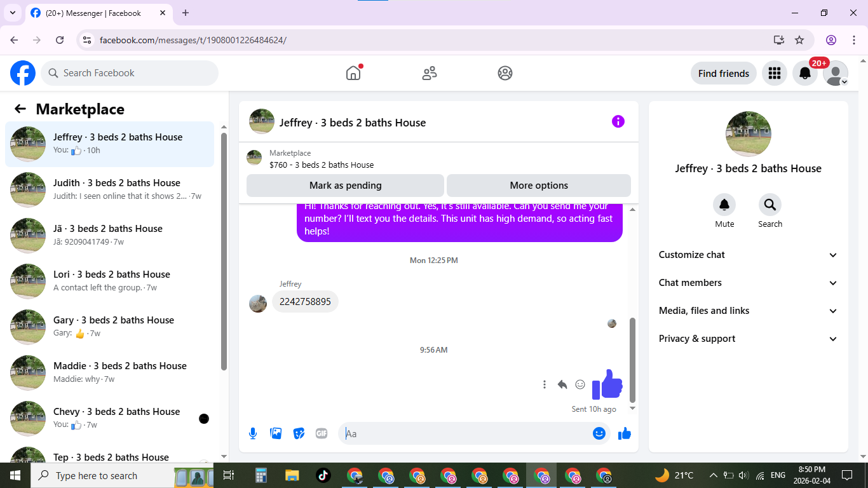
Task: Click the weather 21°C widget
Action: (x=674, y=475)
